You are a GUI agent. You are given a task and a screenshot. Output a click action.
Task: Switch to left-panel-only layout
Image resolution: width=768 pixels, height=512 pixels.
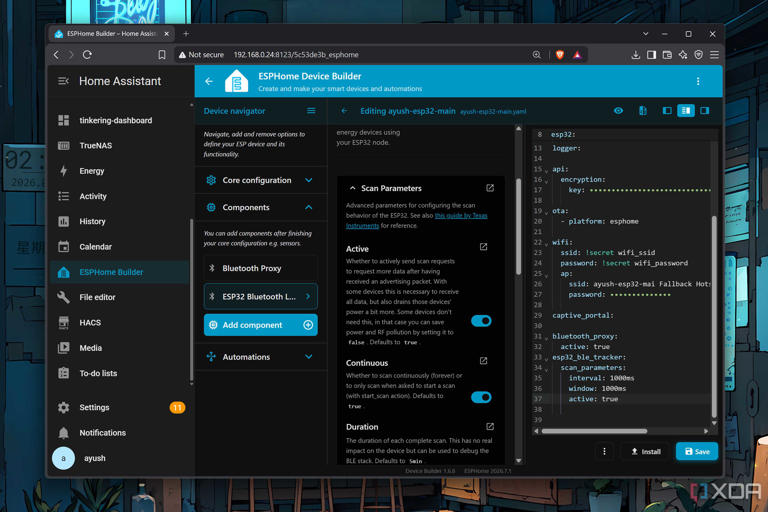click(x=667, y=111)
